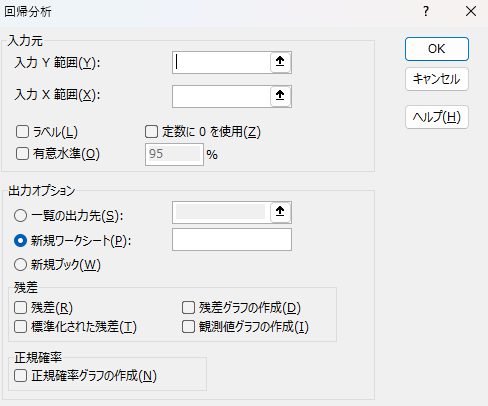The height and width of the screenshot is (406, 488).
Task: Check the 定数に 0 を使用 option
Action: coord(151,132)
